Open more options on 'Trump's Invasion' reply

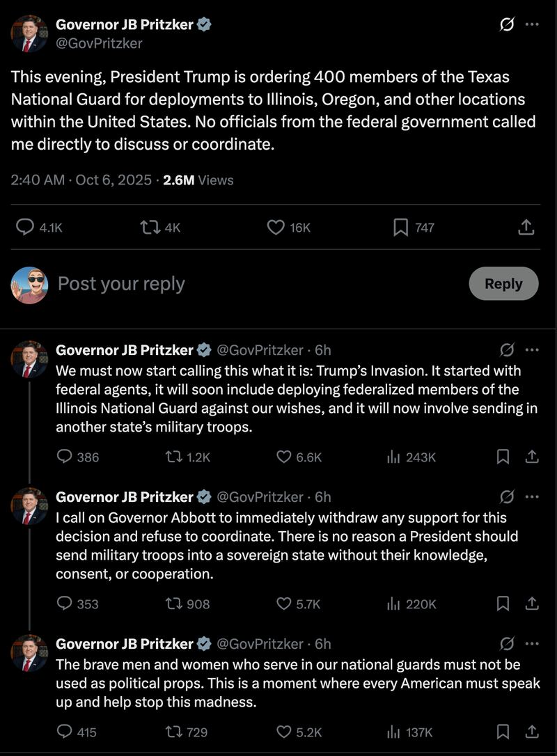[532, 349]
